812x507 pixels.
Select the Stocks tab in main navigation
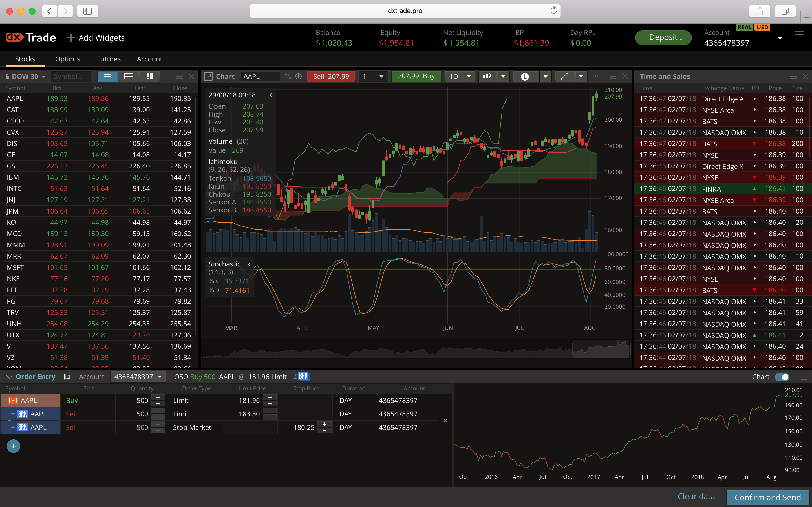(x=25, y=58)
